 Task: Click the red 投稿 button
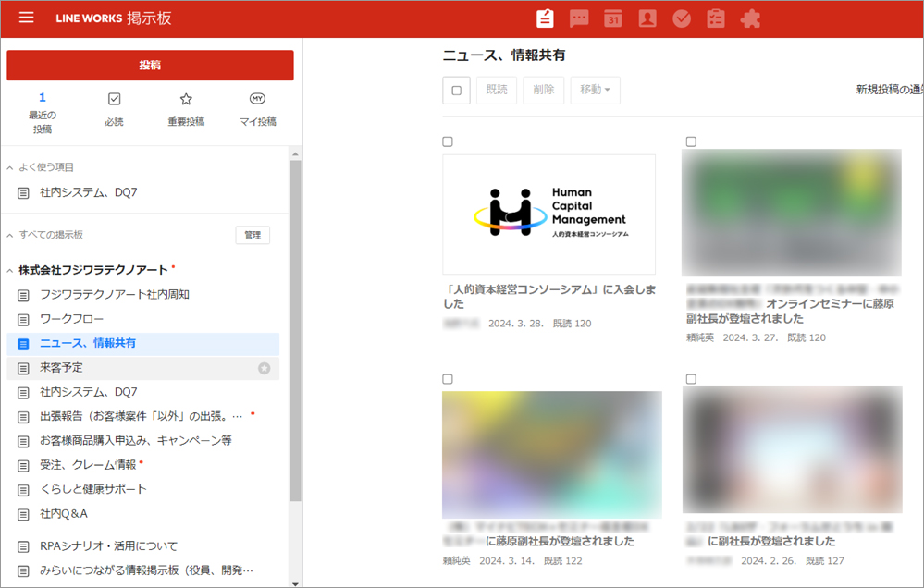pos(150,66)
